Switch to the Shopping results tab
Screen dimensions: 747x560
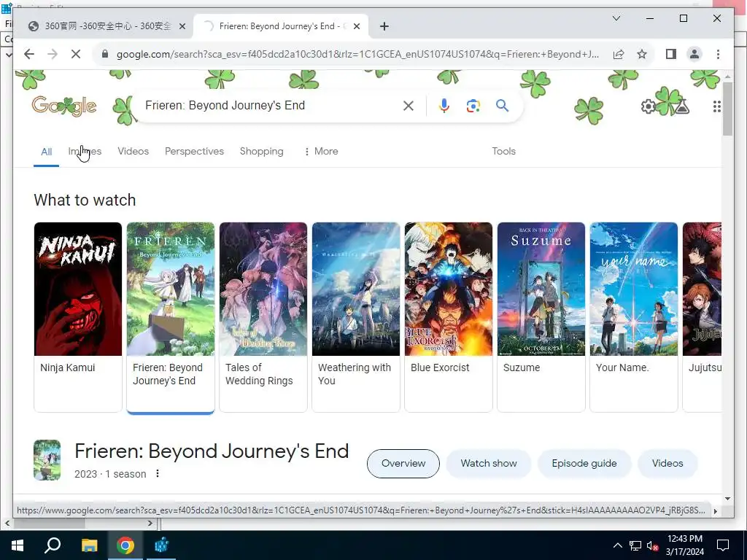[x=262, y=152]
